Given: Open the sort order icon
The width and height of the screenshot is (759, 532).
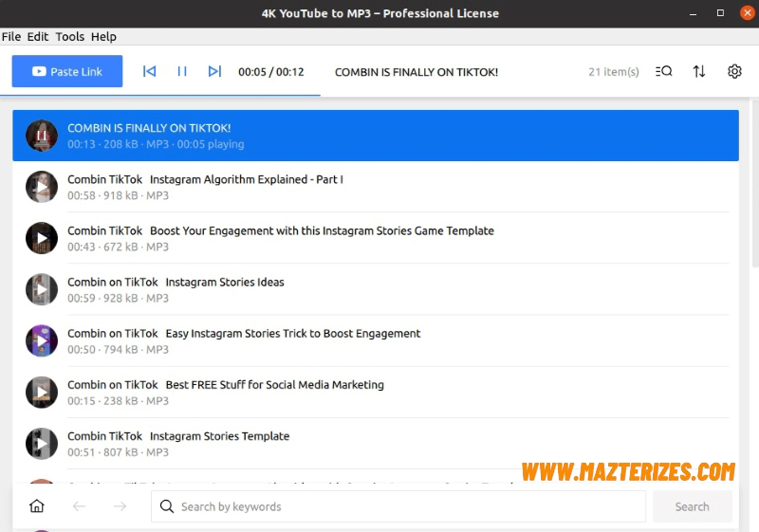Looking at the screenshot, I should (699, 71).
